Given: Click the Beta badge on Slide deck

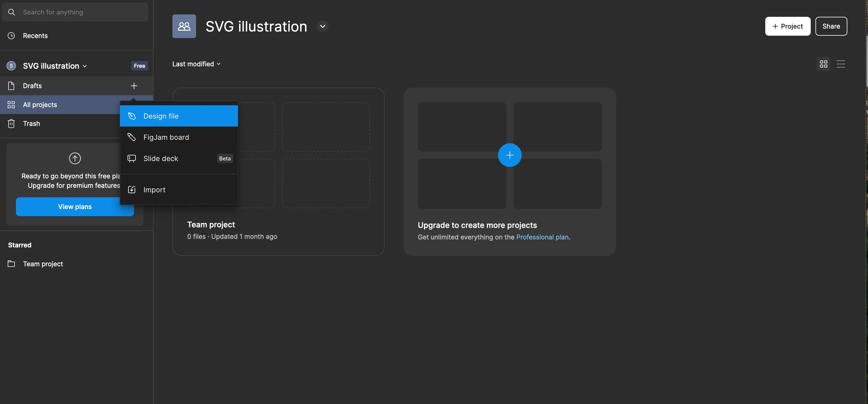Looking at the screenshot, I should pos(225,159).
